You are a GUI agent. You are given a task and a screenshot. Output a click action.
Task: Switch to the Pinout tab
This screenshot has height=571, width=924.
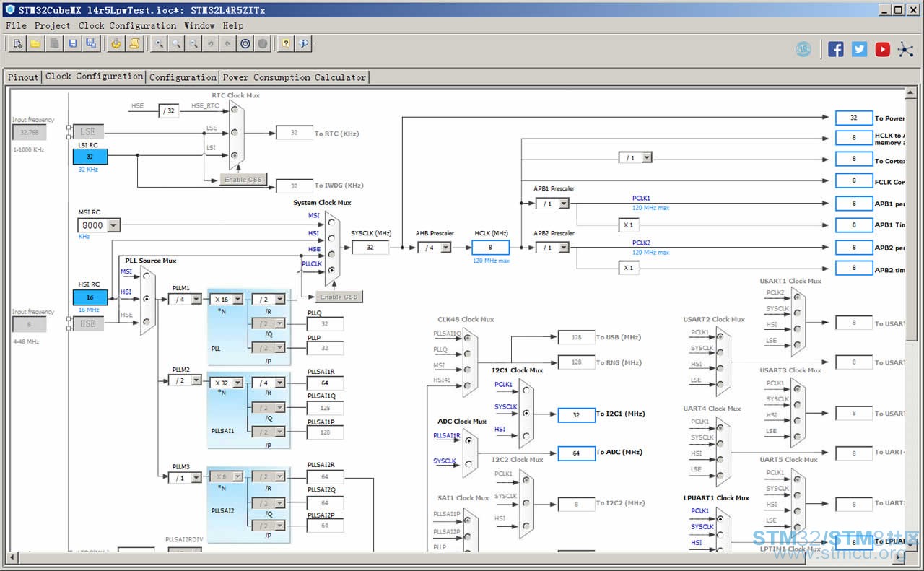(x=23, y=77)
